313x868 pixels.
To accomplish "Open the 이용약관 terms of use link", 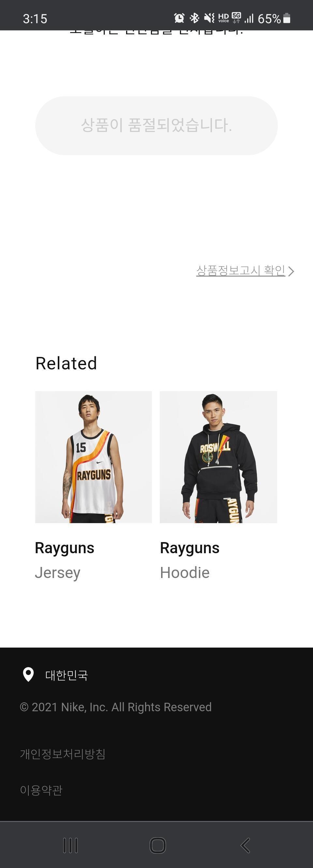I will click(x=41, y=790).
